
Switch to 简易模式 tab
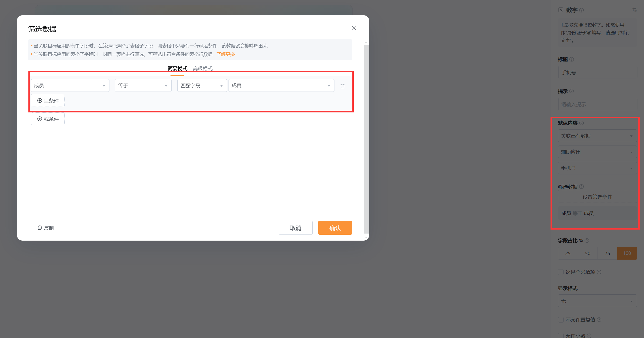pos(177,69)
